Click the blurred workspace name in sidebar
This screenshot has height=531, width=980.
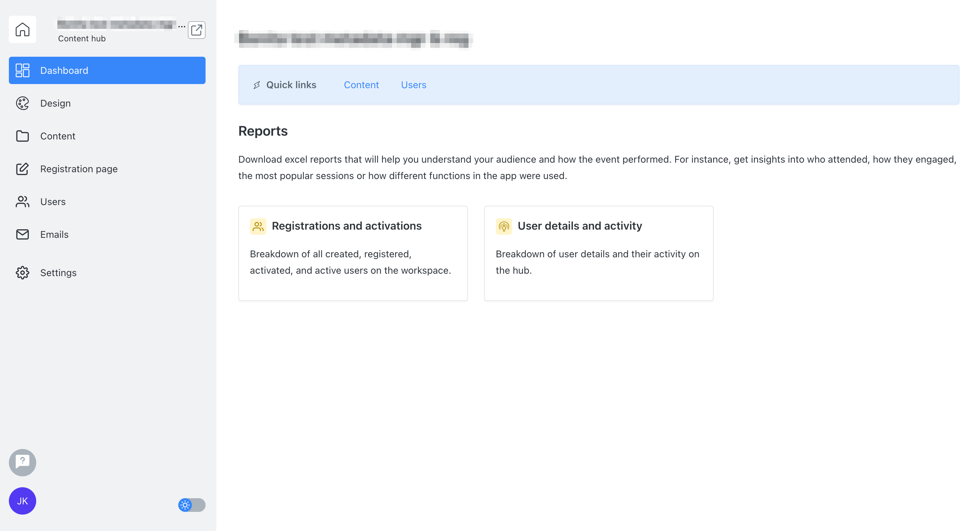pyautogui.click(x=117, y=24)
